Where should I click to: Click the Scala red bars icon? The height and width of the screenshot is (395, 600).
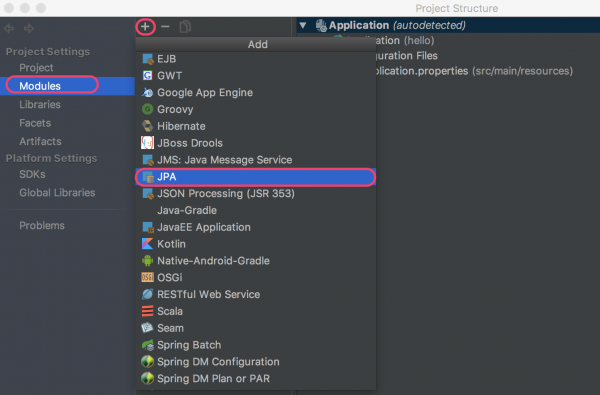(x=148, y=311)
